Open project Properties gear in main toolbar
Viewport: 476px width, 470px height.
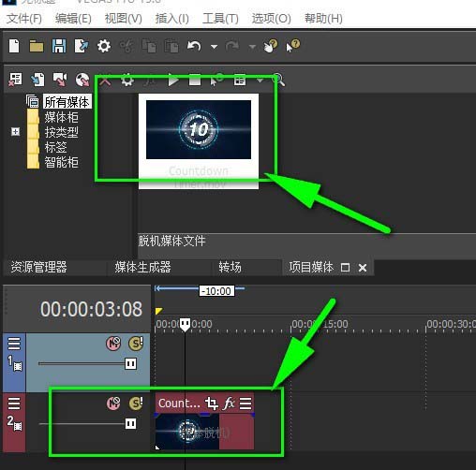coord(104,46)
